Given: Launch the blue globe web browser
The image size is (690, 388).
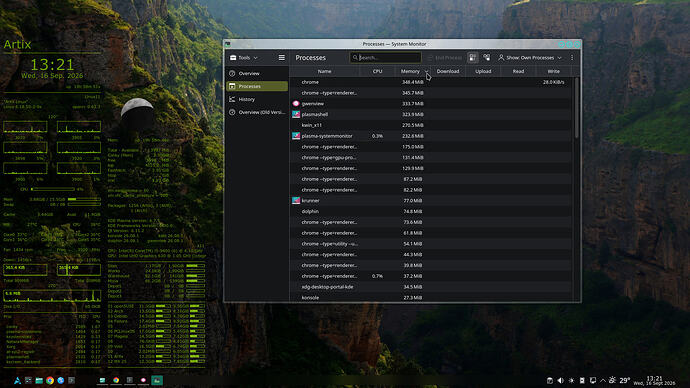Looking at the screenshot, I should coord(61,381).
